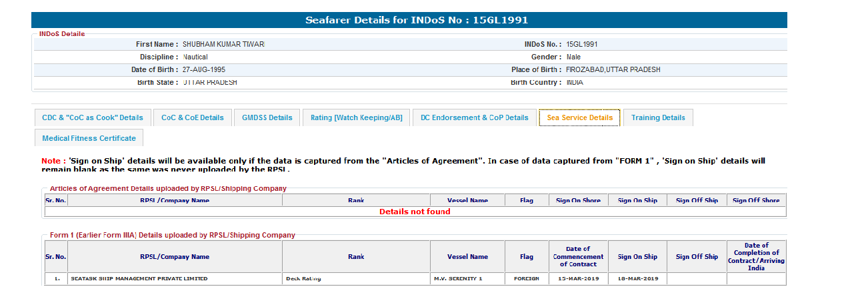The width and height of the screenshot is (868, 307).
Task: Open the CDC & "CoC as Cook" Details tab
Action: click(x=93, y=117)
